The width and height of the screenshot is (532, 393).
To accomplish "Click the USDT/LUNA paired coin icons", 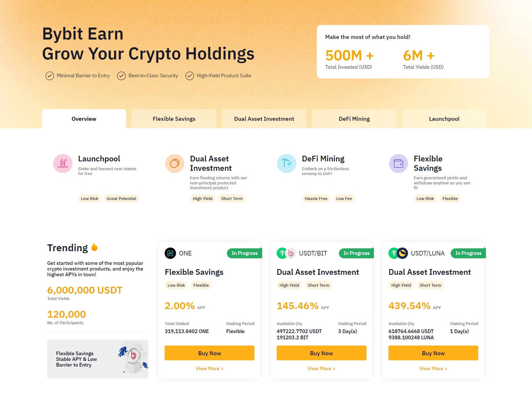I will [x=398, y=253].
